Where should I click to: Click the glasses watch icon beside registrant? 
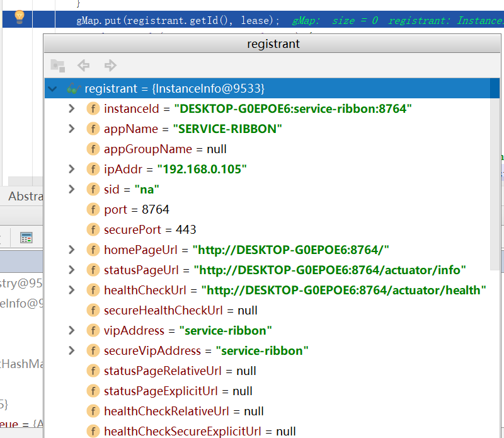pos(73,88)
